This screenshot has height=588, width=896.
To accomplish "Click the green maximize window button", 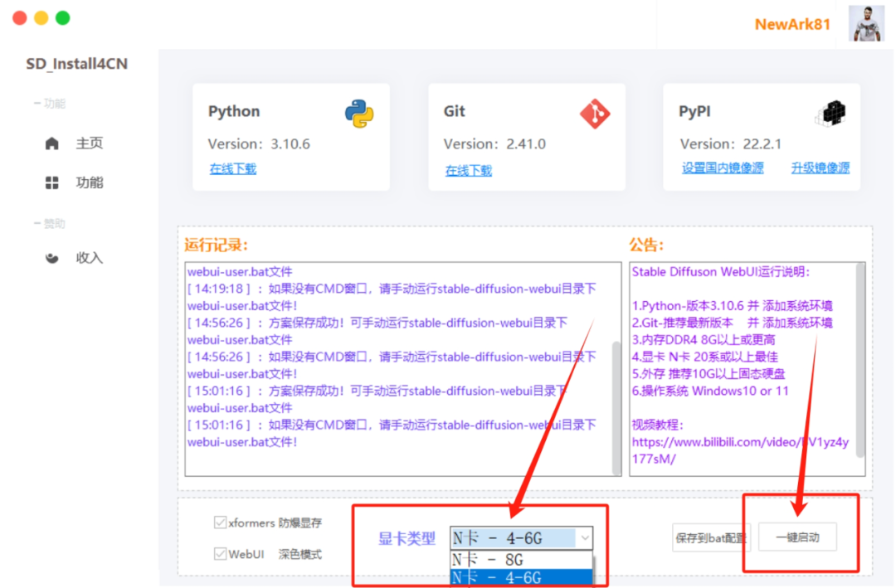I will [63, 18].
